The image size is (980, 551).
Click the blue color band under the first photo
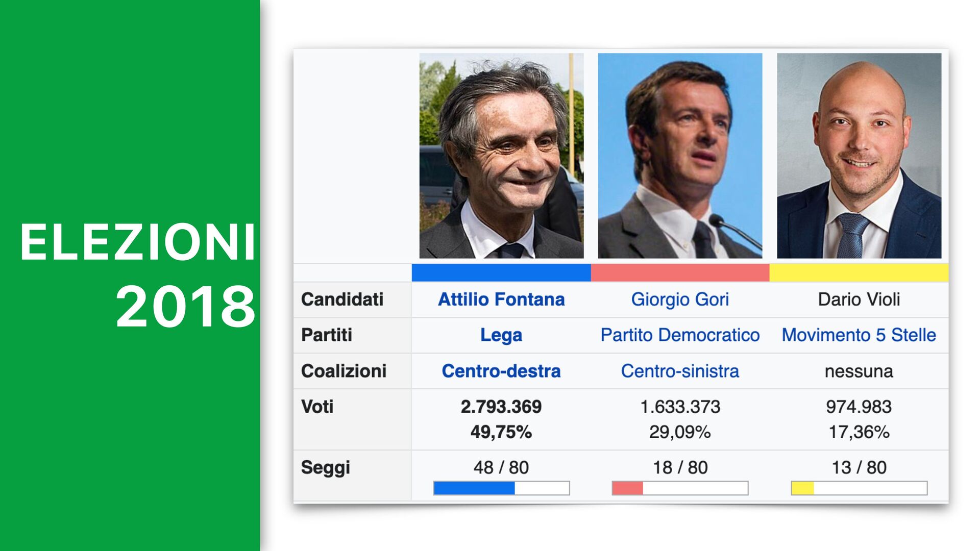coord(501,272)
